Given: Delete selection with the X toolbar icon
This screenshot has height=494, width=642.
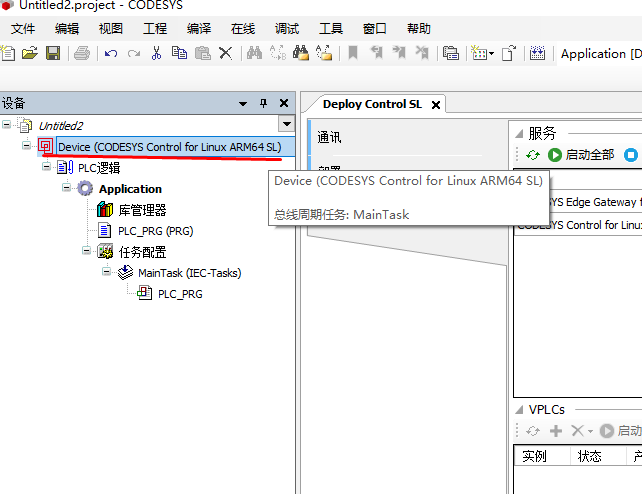Looking at the screenshot, I should (226, 53).
